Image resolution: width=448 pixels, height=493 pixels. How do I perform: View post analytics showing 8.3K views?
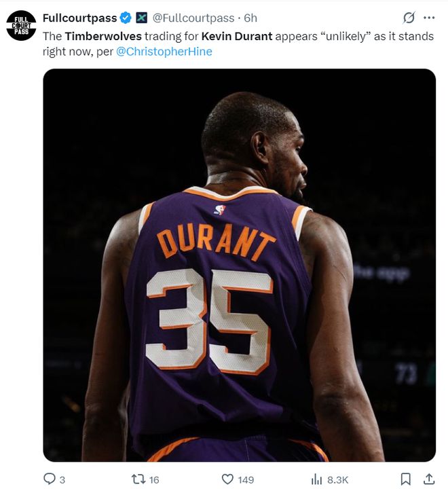click(x=316, y=479)
